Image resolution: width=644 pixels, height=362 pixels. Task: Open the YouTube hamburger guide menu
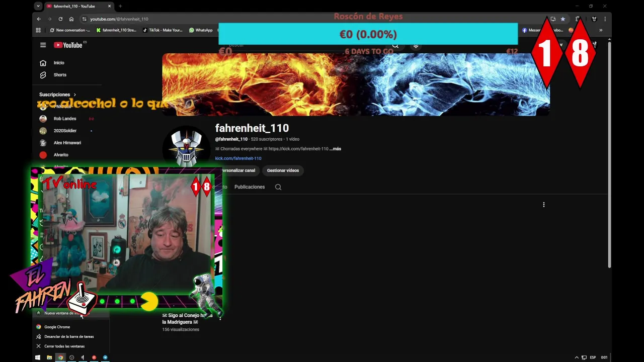(43, 45)
